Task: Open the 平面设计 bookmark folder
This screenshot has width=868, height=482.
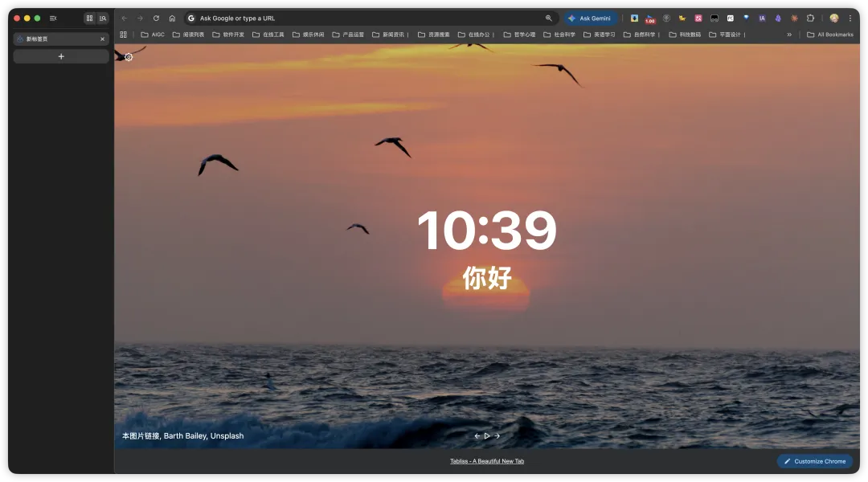Action: [x=727, y=35]
